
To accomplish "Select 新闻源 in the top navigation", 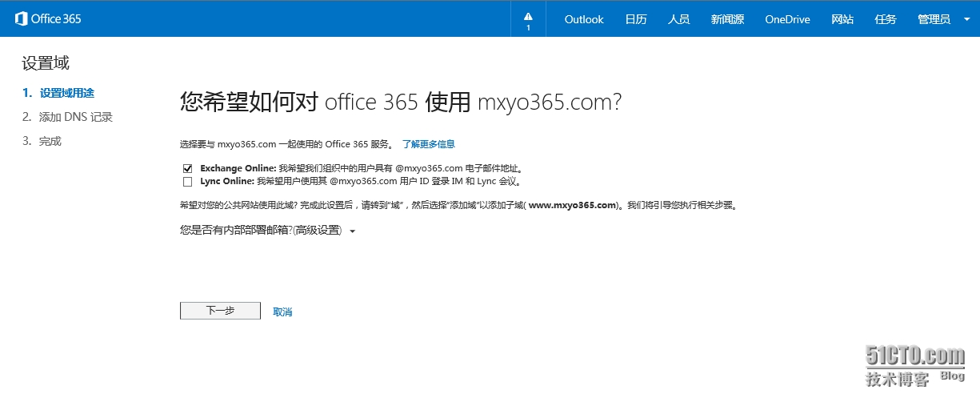I will [x=727, y=19].
